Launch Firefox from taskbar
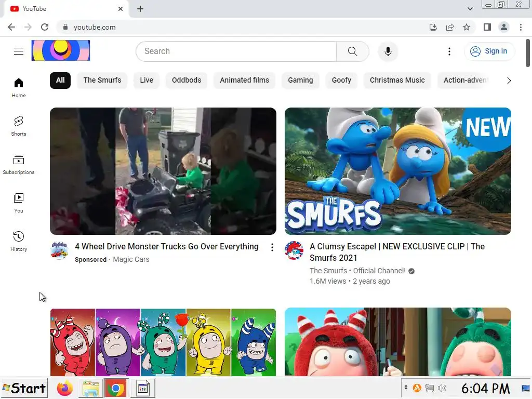This screenshot has height=399, width=532. 65,389
